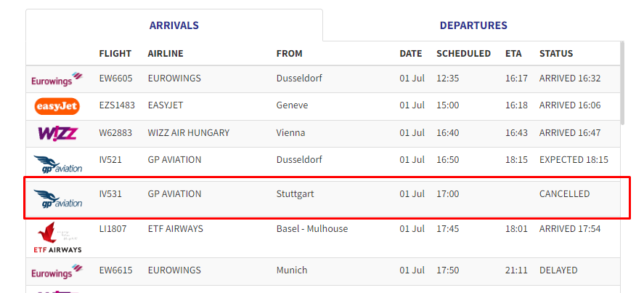This screenshot has height=293, width=644.
Task: Click the EXPECTED 18:15 status text
Action: [x=574, y=160]
